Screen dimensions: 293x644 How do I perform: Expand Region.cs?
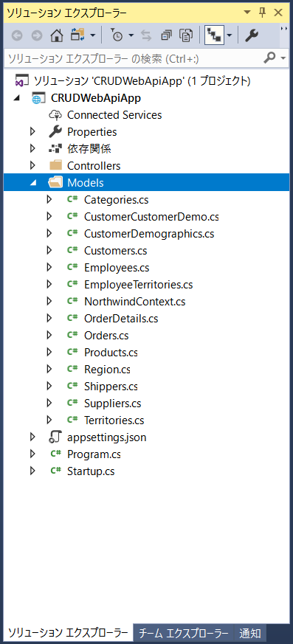(49, 370)
